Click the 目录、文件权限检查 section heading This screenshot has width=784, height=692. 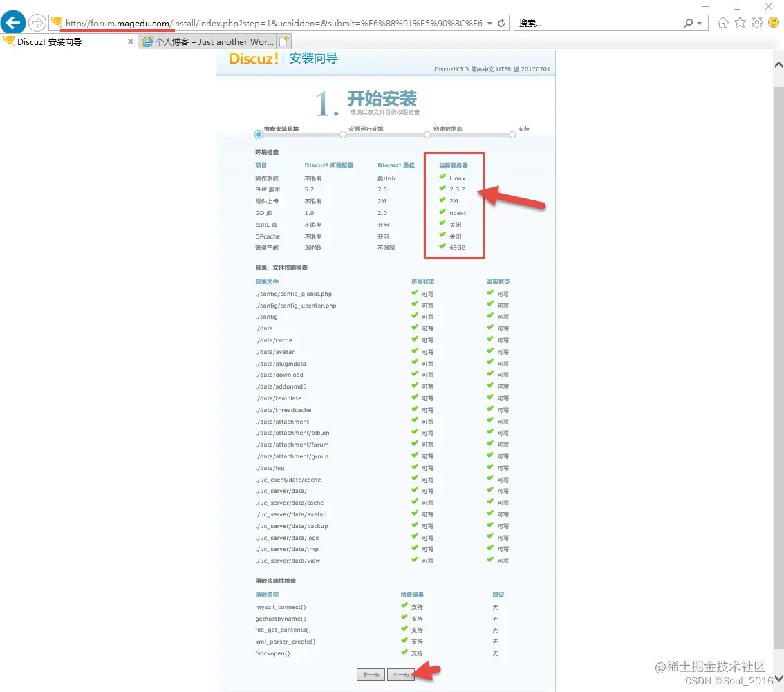coord(281,268)
